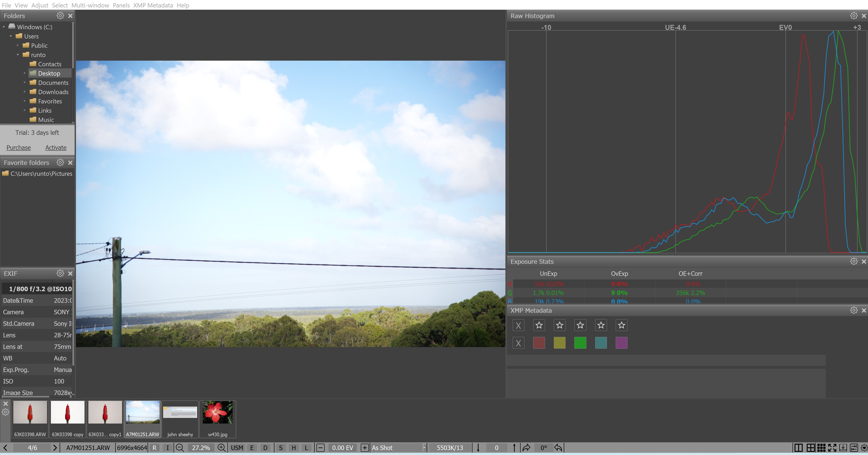
Task: Open Raw Histogram panel settings gear
Action: click(854, 16)
